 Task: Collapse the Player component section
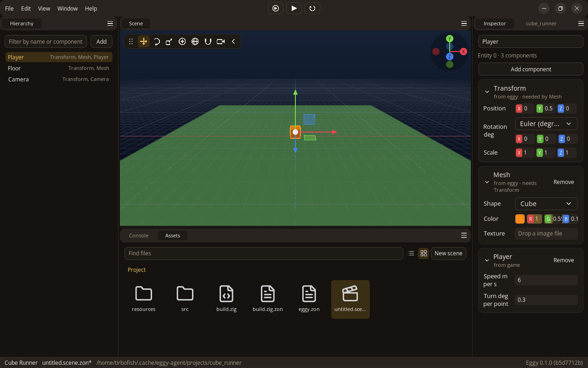487,260
